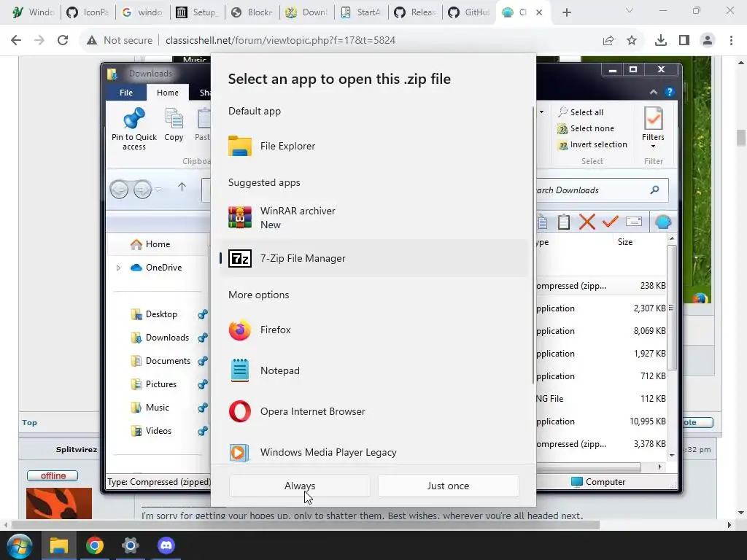Open Chrome downloads icon
This screenshot has height=560, width=747.
coord(661,41)
